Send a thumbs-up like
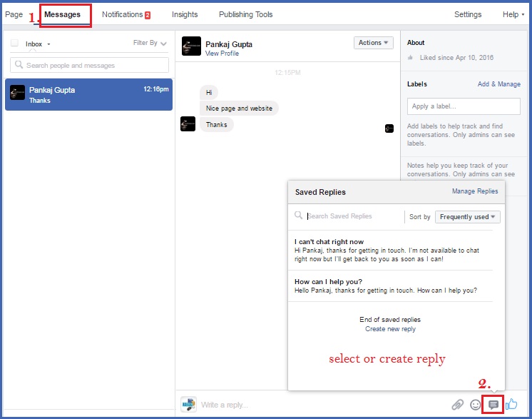532x419 pixels. pos(511,404)
